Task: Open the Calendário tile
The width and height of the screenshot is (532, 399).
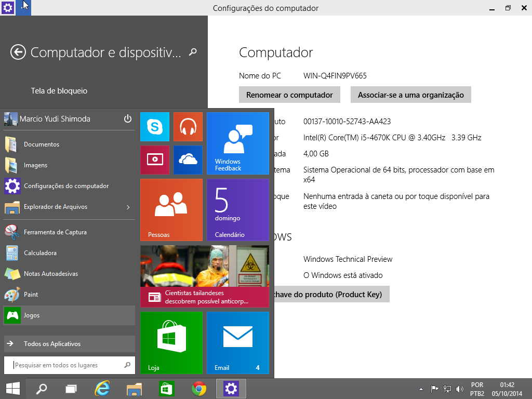Action: point(238,210)
